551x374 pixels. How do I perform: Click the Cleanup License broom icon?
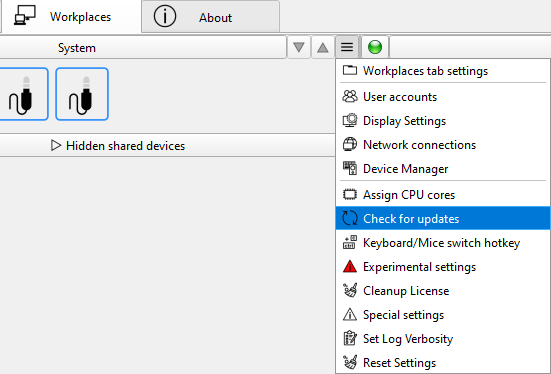350,290
